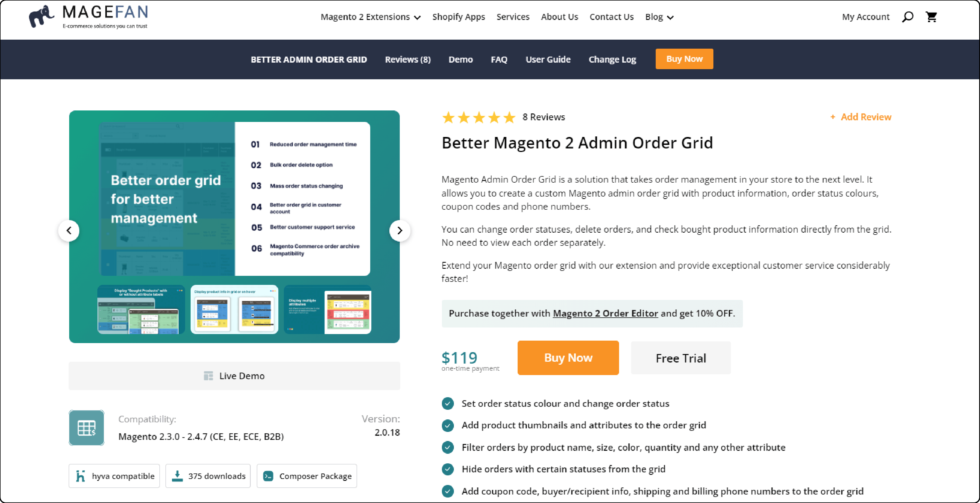Click the 375 downloads badge
The image size is (980, 503).
208,476
